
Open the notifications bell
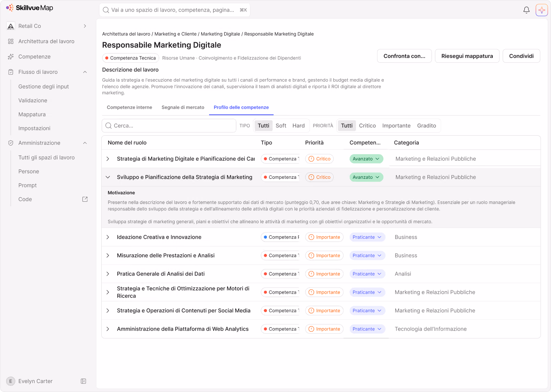tap(526, 10)
